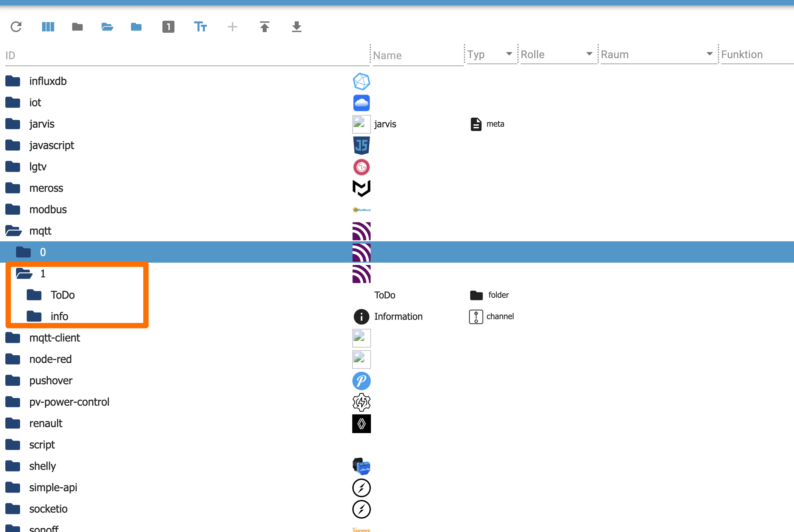Click the add new object plus icon
The width and height of the screenshot is (794, 532).
(x=232, y=27)
